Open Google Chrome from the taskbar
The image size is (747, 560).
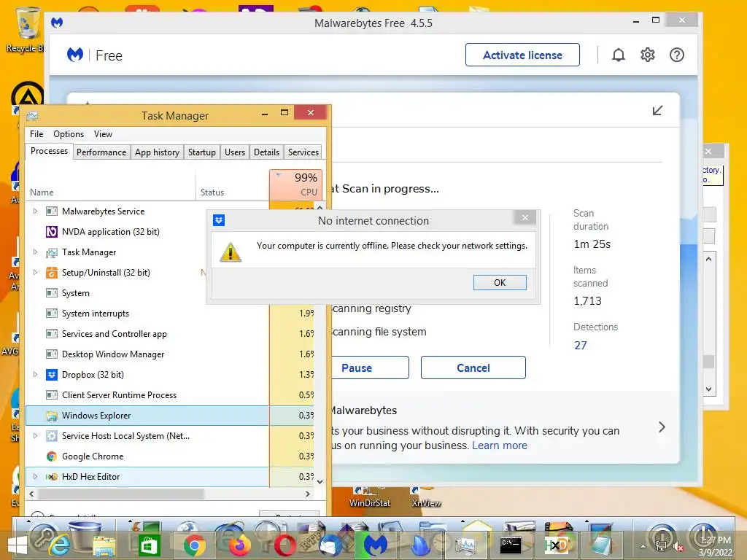194,546
